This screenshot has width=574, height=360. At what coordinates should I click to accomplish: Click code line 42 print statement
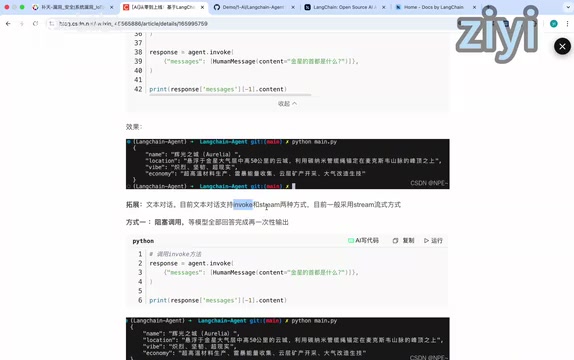(218, 89)
